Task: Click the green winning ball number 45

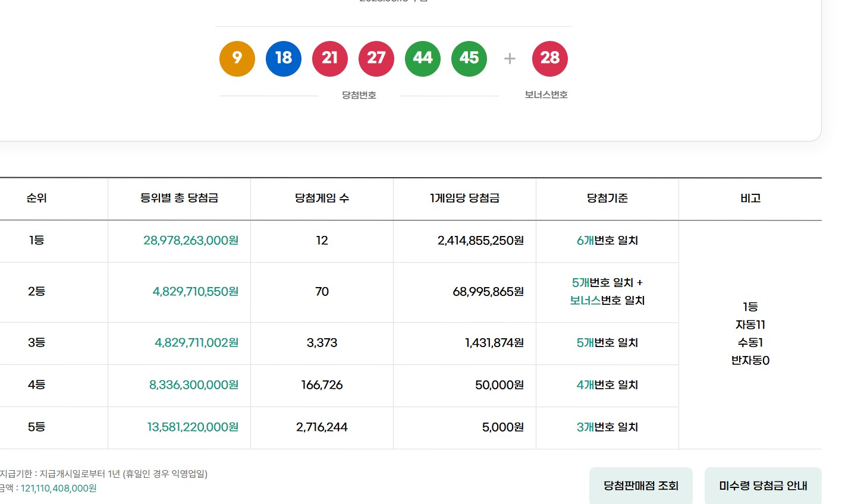Action: pos(469,58)
